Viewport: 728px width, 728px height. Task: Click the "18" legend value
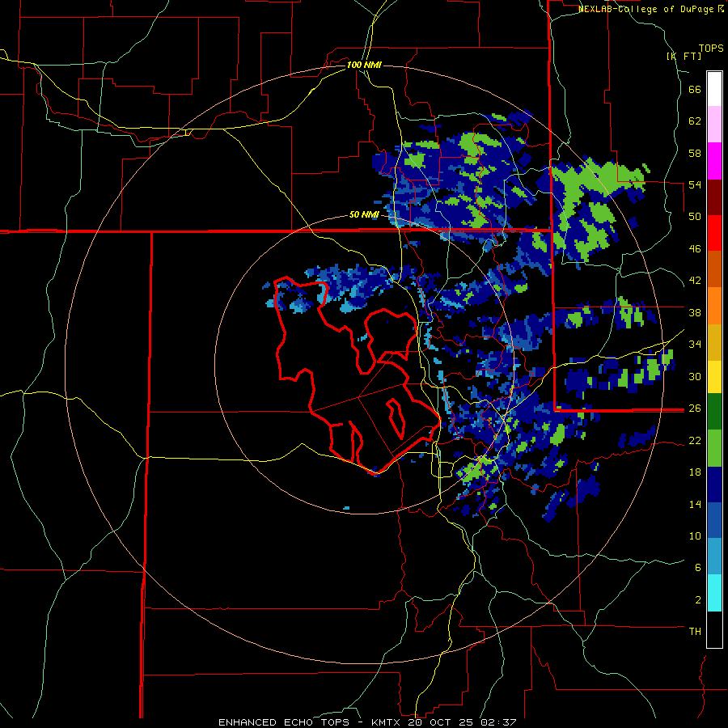point(695,472)
